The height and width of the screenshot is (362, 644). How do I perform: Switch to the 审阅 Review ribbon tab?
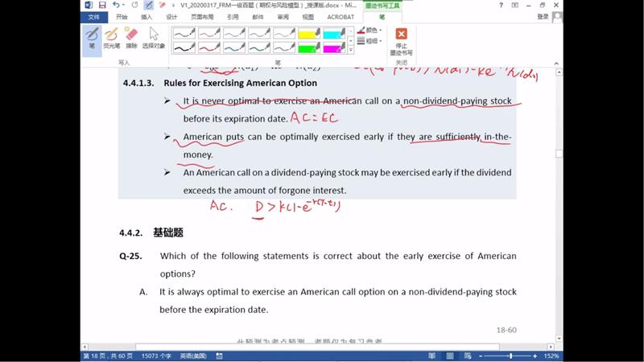pos(283,16)
